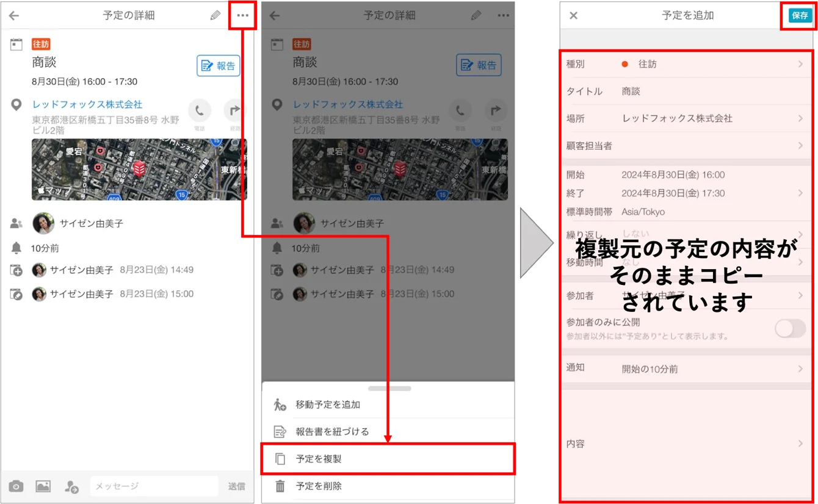Tap the pencil edit icon in left panel
The height and width of the screenshot is (504, 818).
pyautogui.click(x=215, y=15)
